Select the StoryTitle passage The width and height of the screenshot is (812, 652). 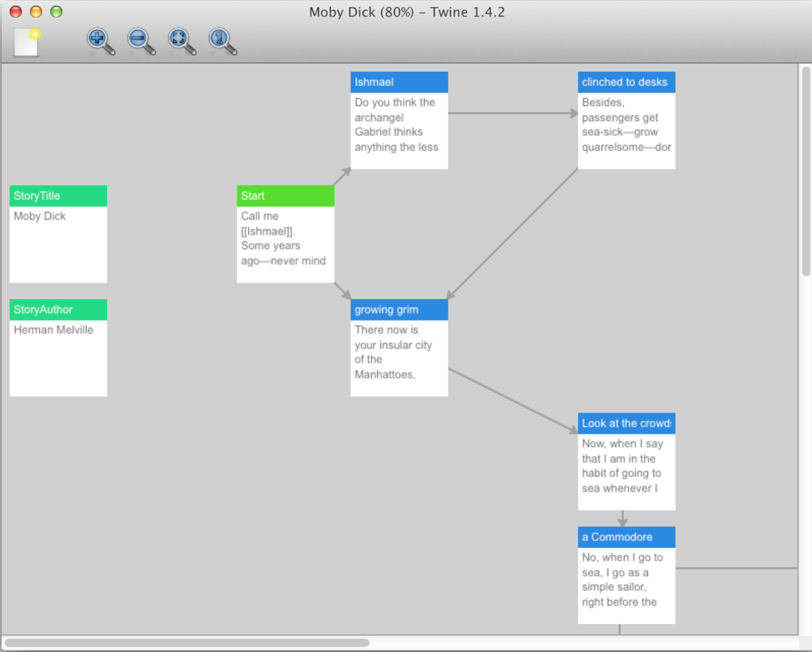tap(58, 235)
